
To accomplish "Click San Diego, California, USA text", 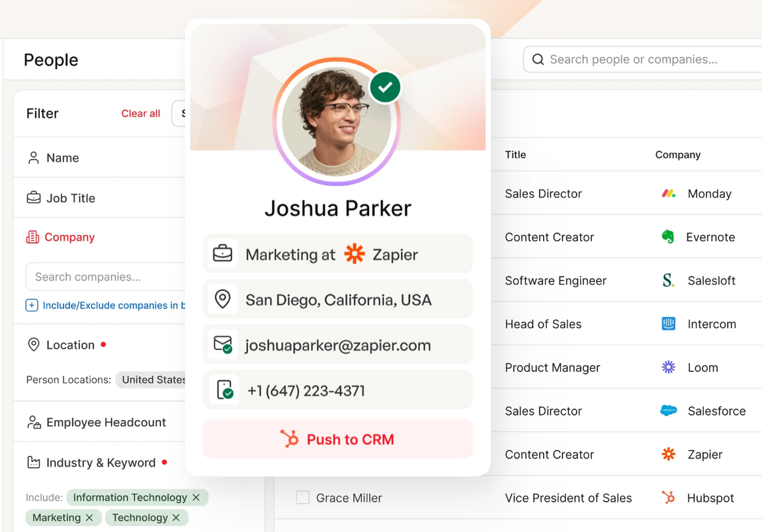I will [x=338, y=300].
